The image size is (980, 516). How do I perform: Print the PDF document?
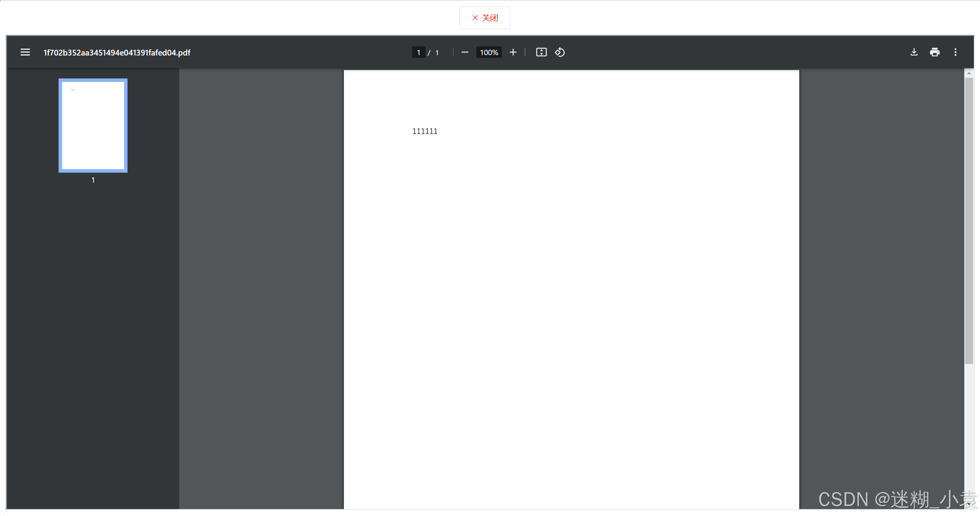934,52
